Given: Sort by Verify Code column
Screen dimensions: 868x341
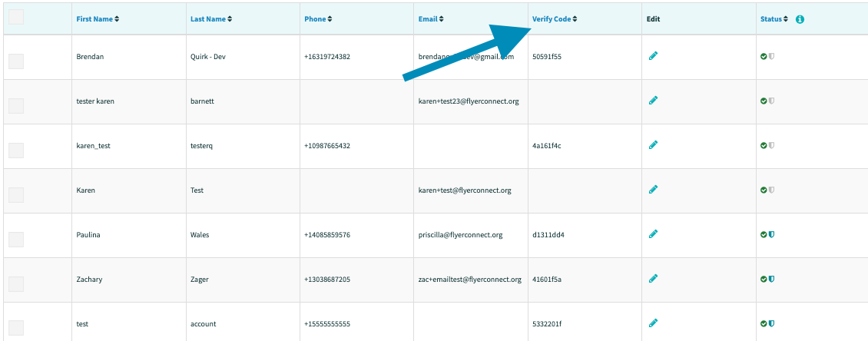Looking at the screenshot, I should tap(555, 19).
